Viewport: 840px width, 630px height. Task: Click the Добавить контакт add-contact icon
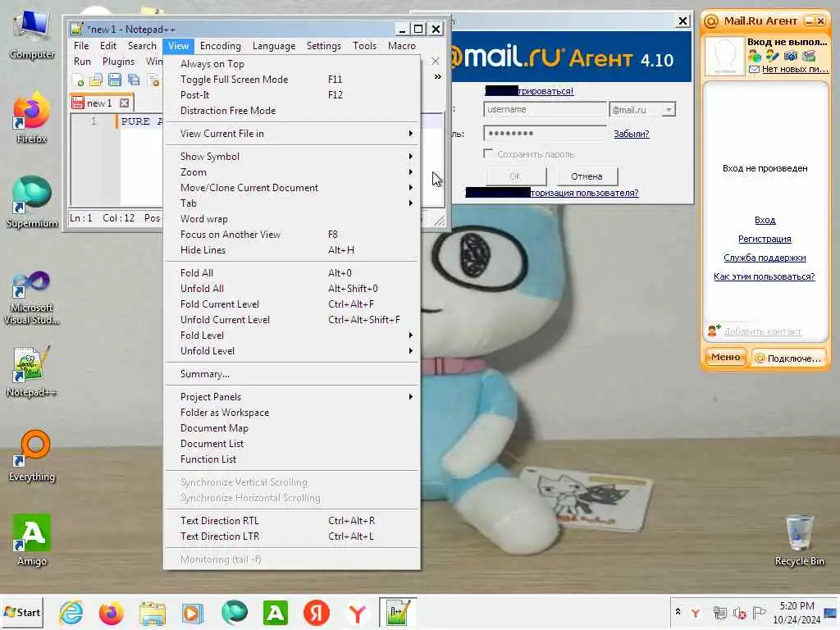coord(714,331)
